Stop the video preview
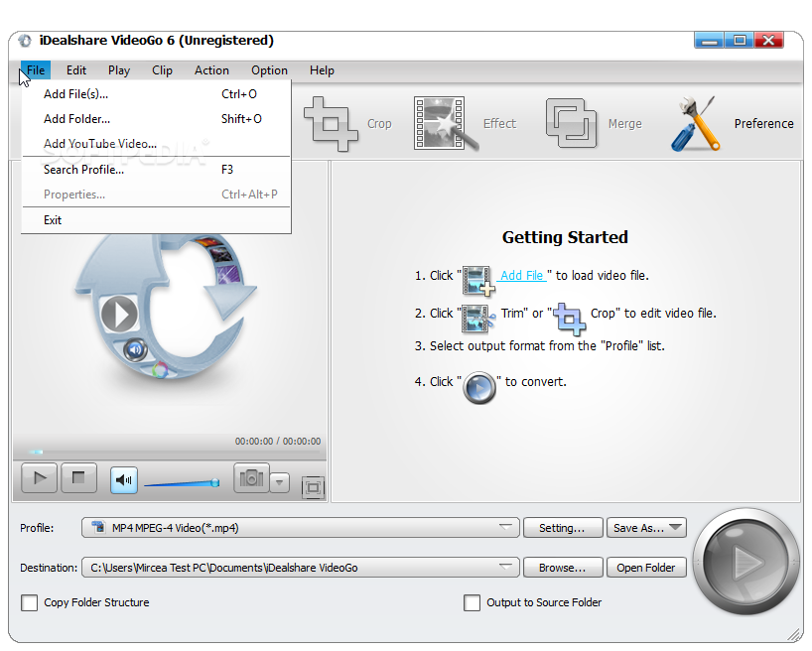Image resolution: width=812 pixels, height=651 pixels. point(78,478)
